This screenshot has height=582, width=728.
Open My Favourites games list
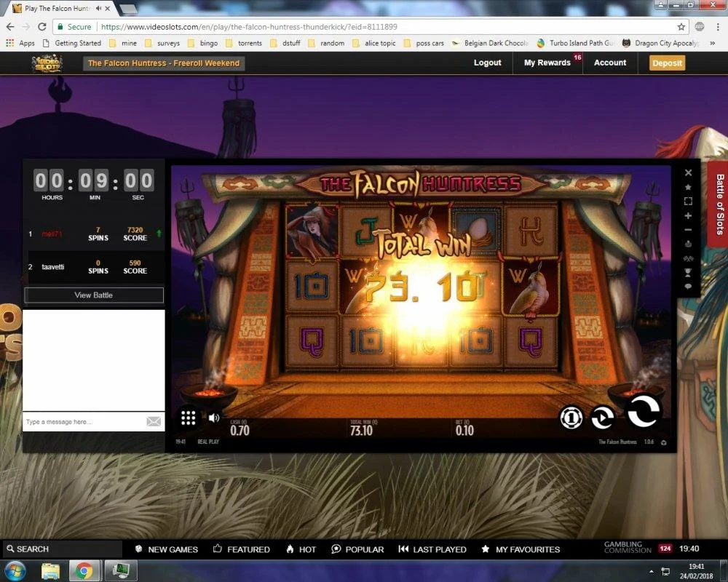coord(521,549)
